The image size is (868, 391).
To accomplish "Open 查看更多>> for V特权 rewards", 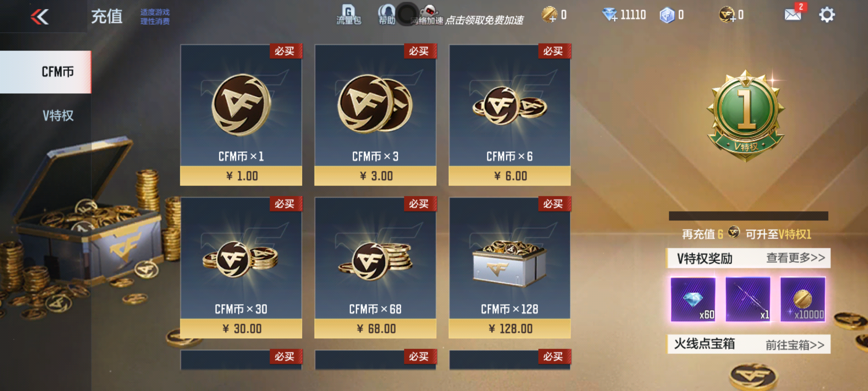I will point(796,258).
